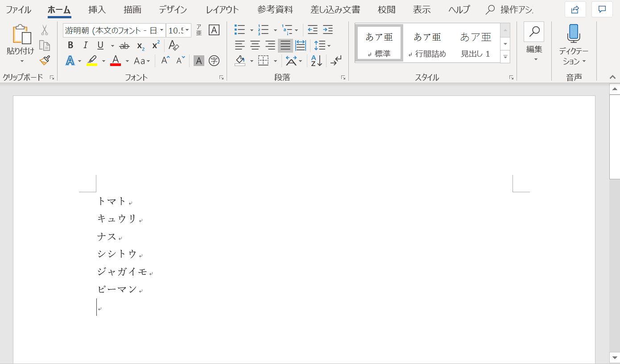Open the font name dropdown
620x364 pixels.
161,30
